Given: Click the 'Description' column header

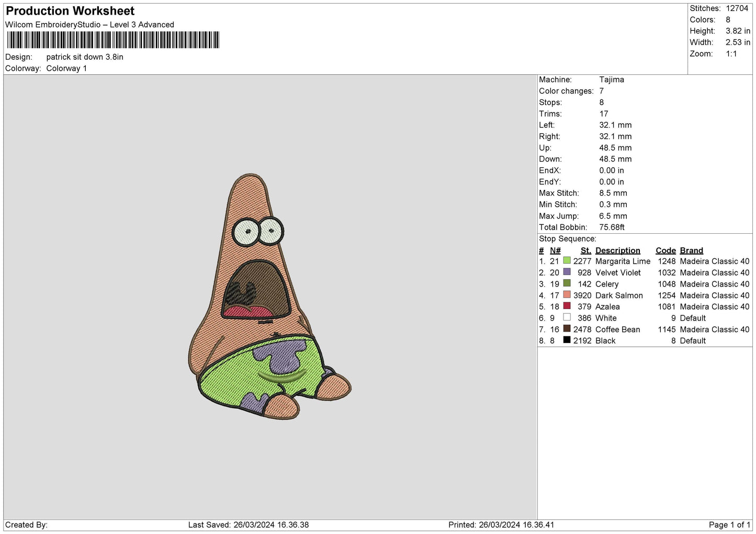Looking at the screenshot, I should click(x=618, y=251).
